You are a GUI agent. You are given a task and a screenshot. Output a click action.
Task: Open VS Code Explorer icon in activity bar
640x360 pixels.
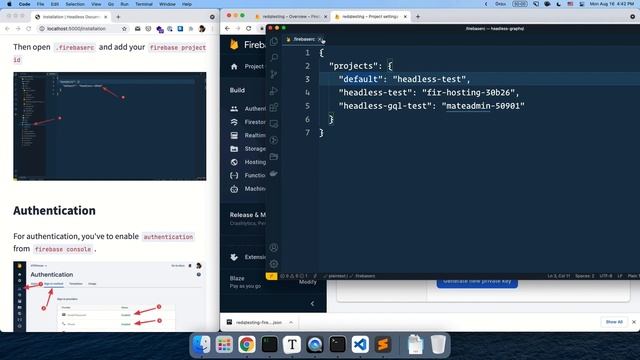point(274,41)
